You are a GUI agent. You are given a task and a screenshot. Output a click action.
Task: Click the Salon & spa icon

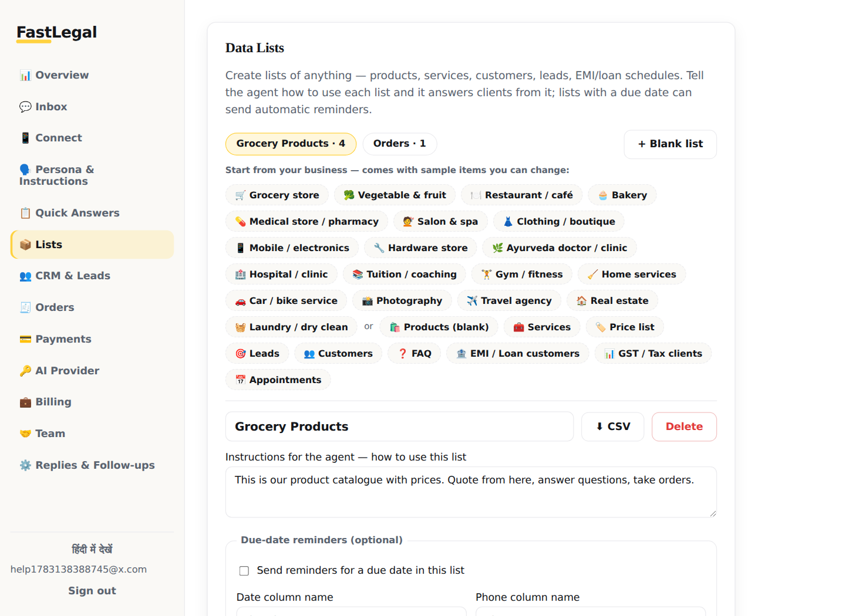coord(408,222)
